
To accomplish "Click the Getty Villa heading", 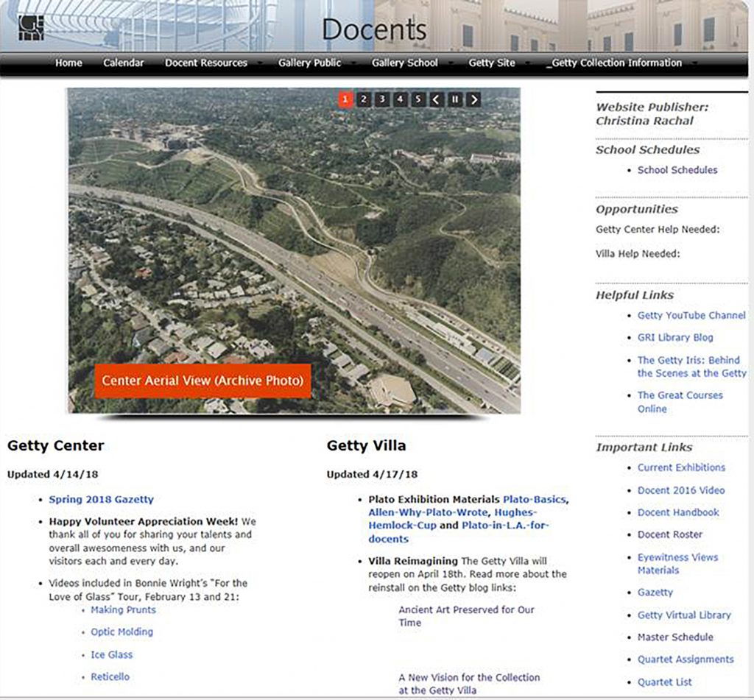I will click(367, 445).
